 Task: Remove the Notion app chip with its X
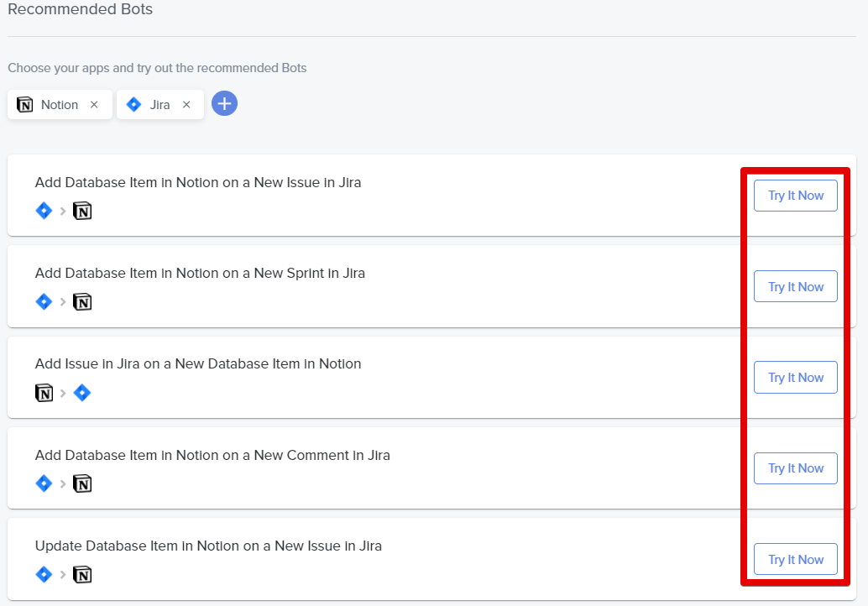94,105
